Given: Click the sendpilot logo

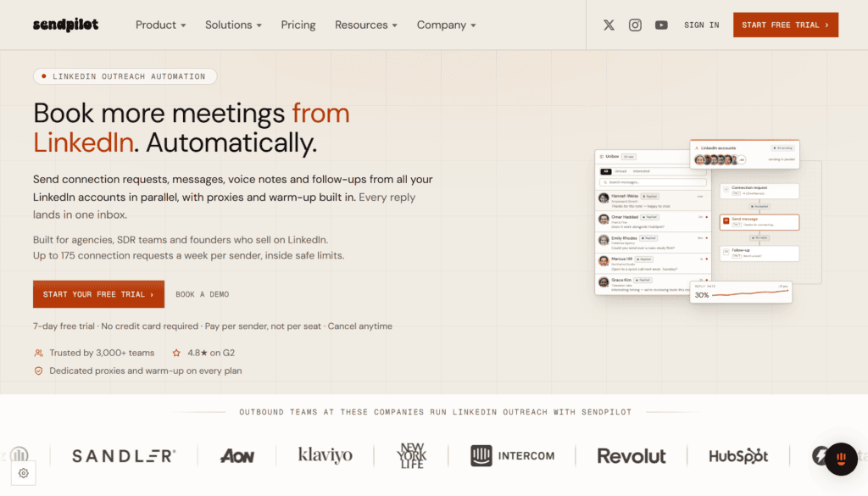Looking at the screenshot, I should (x=66, y=25).
